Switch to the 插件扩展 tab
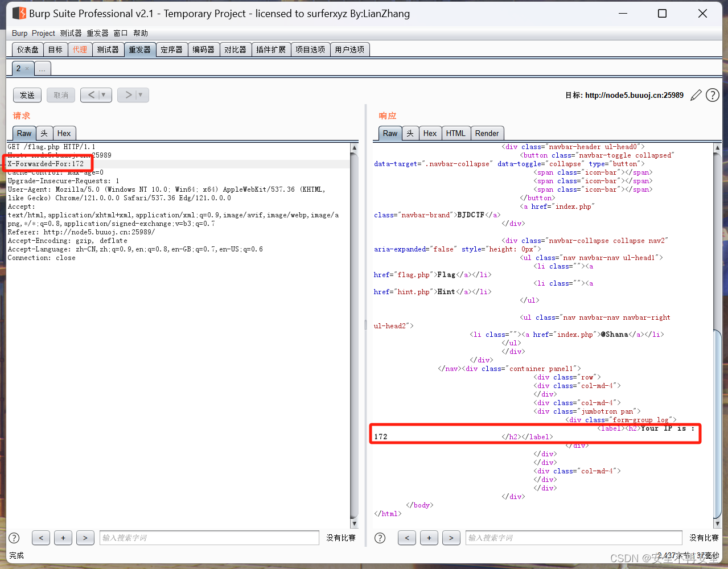This screenshot has height=569, width=728. [x=271, y=50]
